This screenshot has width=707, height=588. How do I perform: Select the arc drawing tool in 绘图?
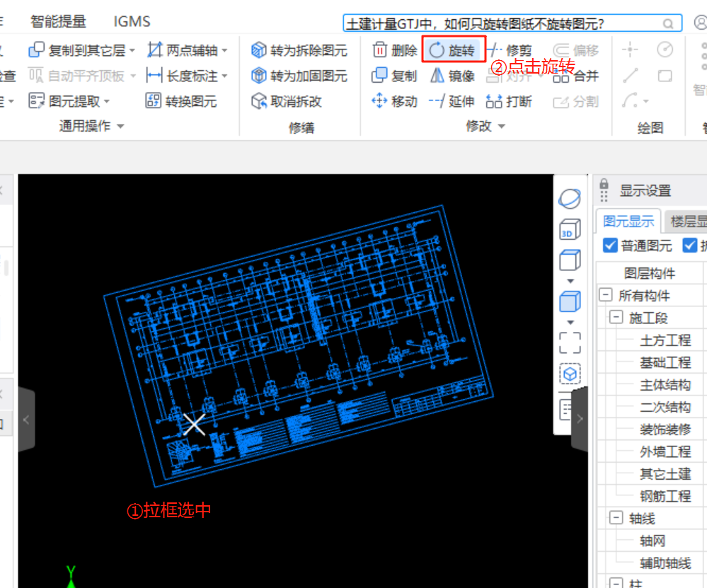pyautogui.click(x=630, y=100)
